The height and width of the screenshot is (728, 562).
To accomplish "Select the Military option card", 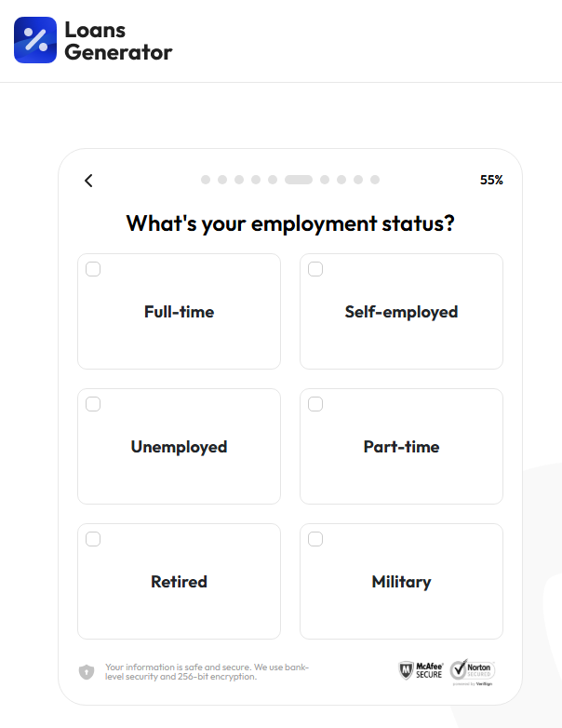I will click(401, 582).
